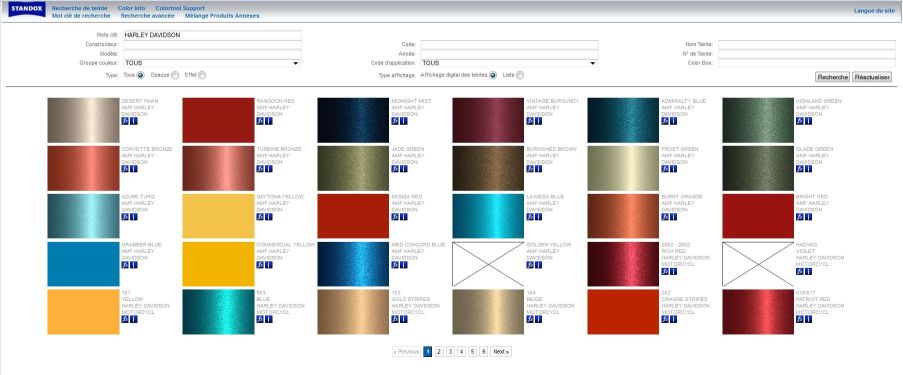Select the Tous type radio button

tap(141, 75)
